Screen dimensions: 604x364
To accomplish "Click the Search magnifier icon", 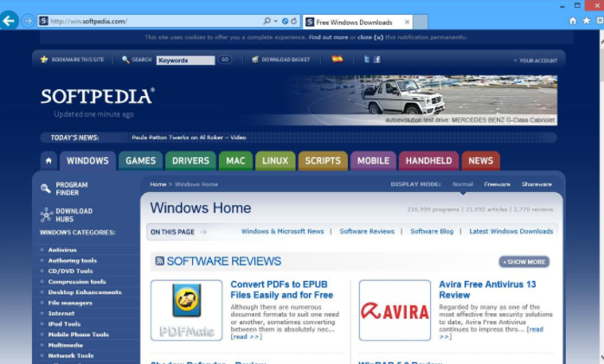I will pos(125,60).
